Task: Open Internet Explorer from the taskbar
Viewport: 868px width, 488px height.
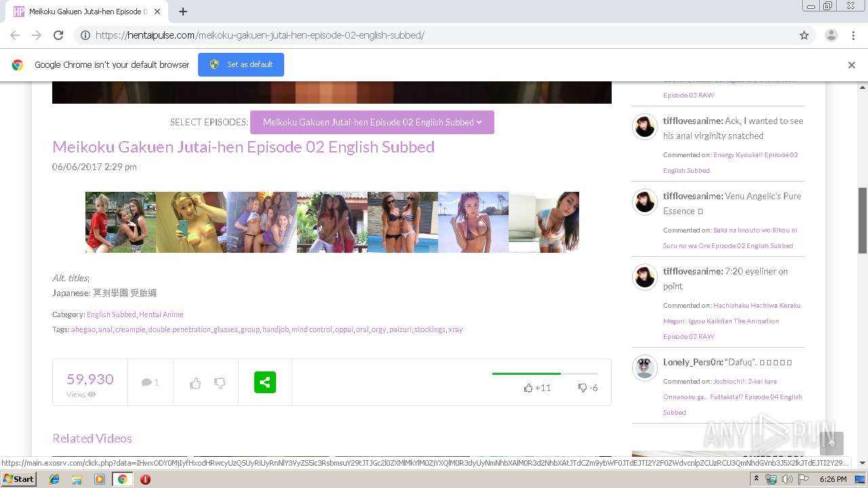Action: point(54,479)
